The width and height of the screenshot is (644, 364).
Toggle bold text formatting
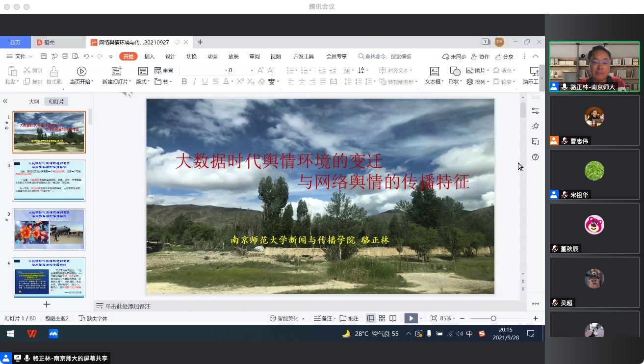184,82
